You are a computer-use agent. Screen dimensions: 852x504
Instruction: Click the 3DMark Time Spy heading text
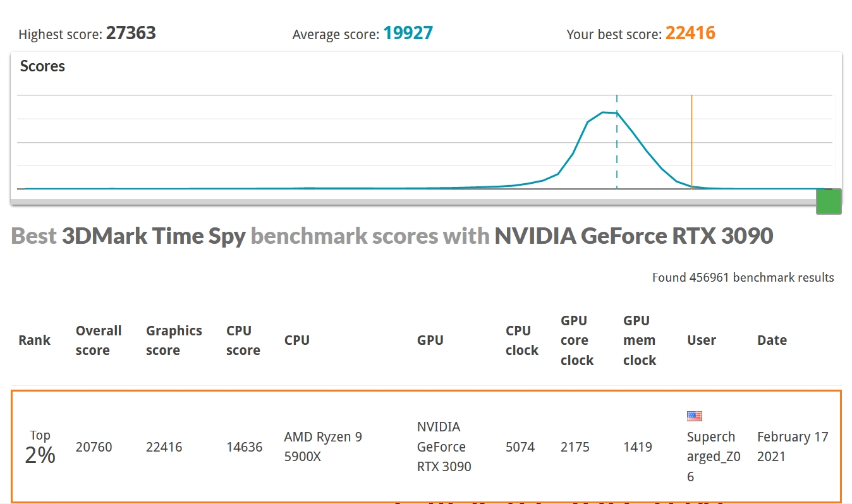154,236
